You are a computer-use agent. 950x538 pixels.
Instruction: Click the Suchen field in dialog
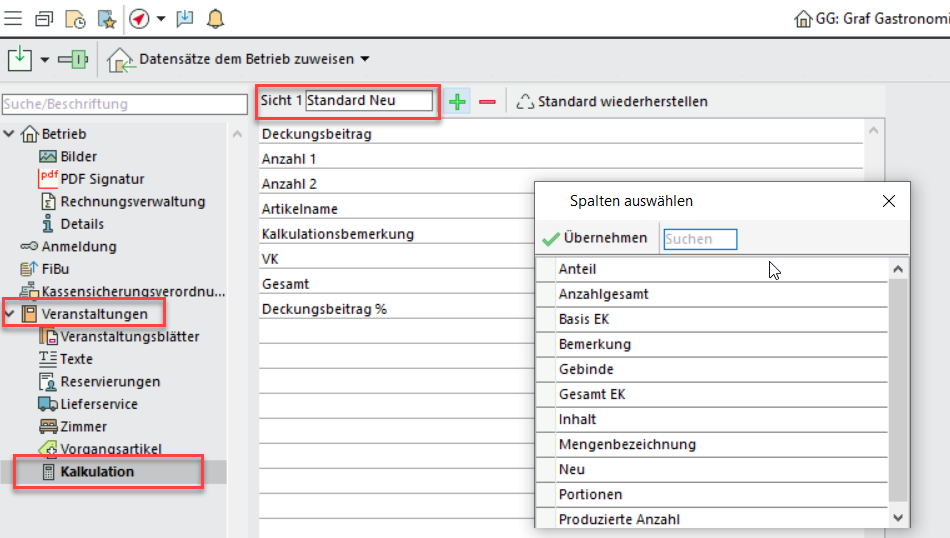click(700, 238)
